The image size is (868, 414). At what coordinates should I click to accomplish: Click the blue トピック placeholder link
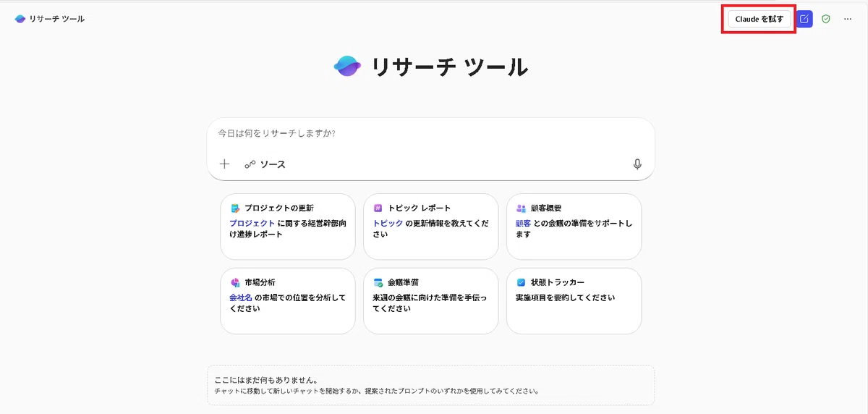pyautogui.click(x=388, y=224)
